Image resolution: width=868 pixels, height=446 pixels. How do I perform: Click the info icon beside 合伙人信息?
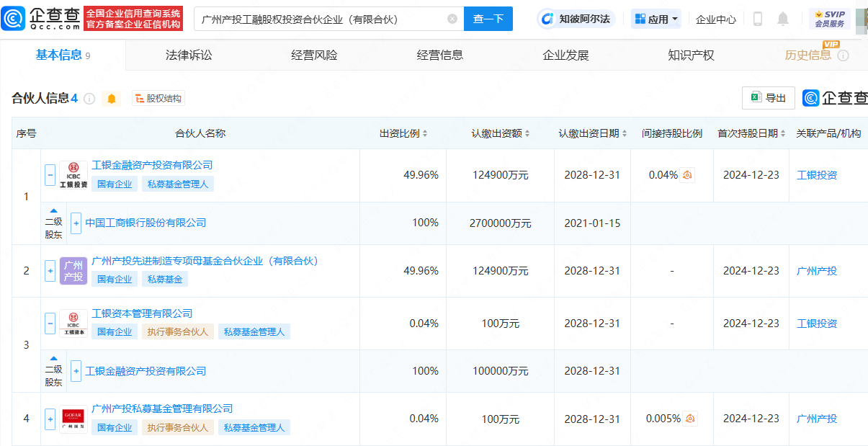89,99
